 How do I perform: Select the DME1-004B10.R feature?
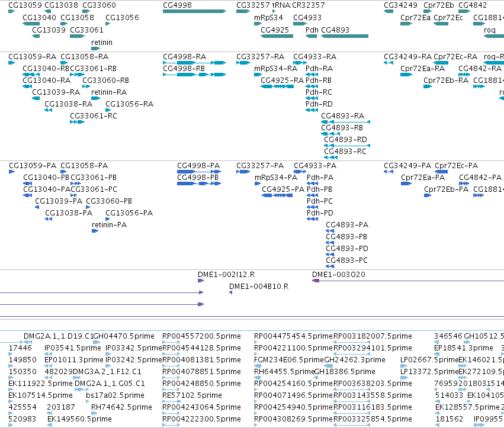230,292
